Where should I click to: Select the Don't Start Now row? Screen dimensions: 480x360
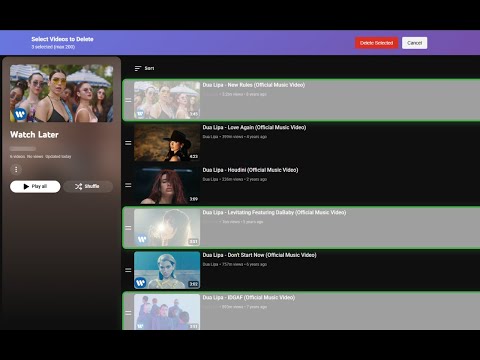click(301, 270)
